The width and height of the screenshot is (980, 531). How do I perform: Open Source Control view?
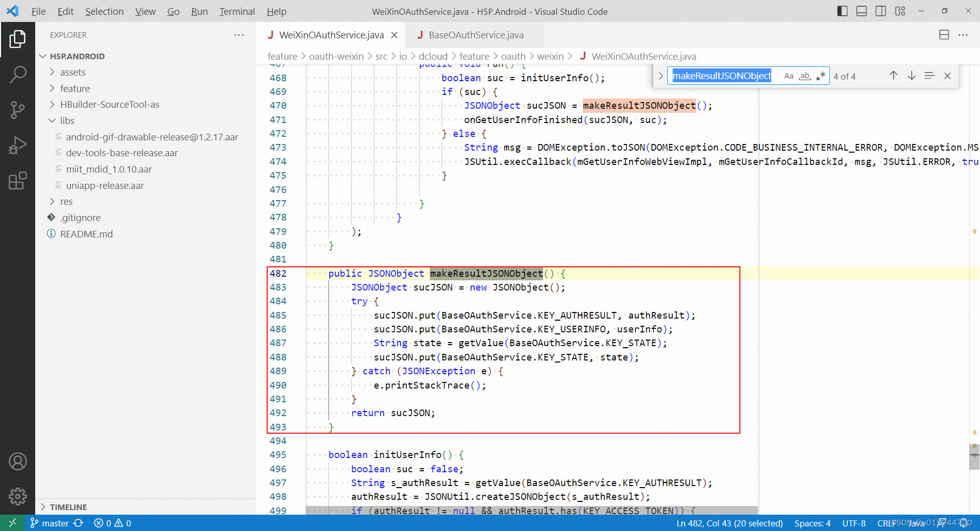coord(17,110)
